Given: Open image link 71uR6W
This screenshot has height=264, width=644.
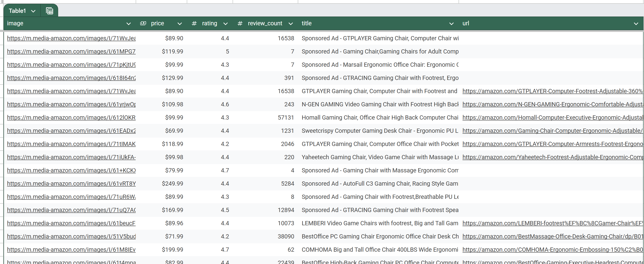Looking at the screenshot, I should [x=71, y=197].
